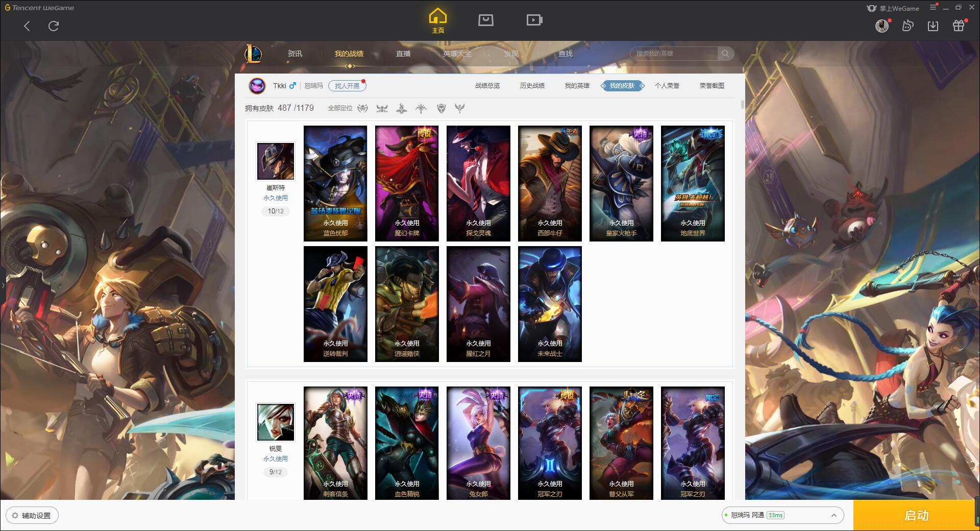Click the 拥有皮肤 487 /1179 count text
980x531 pixels.
point(279,108)
